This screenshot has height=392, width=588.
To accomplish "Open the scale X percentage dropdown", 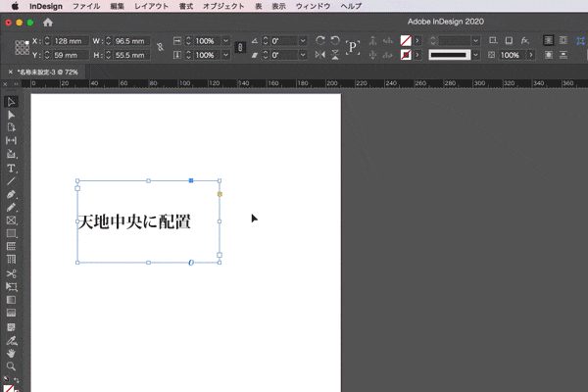I will 226,41.
